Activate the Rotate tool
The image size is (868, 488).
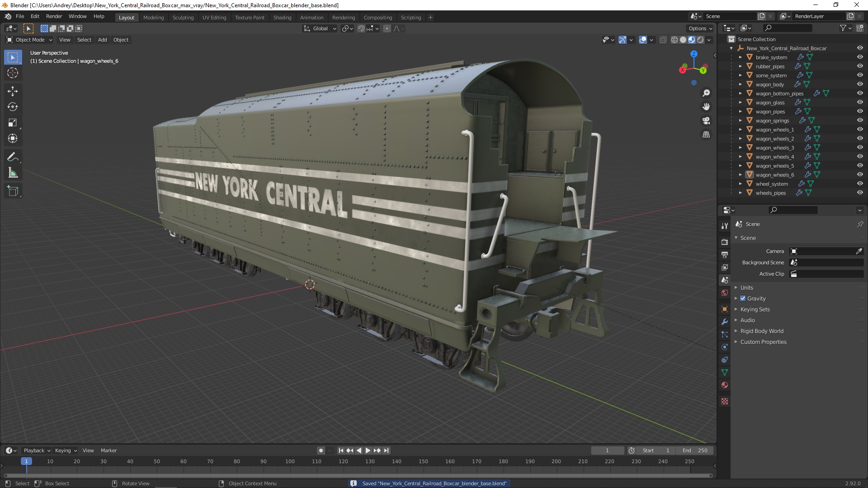(x=13, y=107)
